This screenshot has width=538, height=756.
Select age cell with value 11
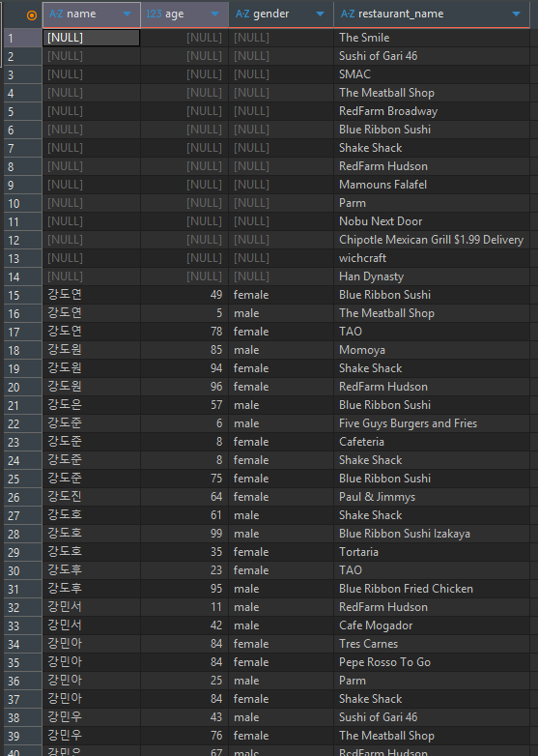tap(184, 607)
